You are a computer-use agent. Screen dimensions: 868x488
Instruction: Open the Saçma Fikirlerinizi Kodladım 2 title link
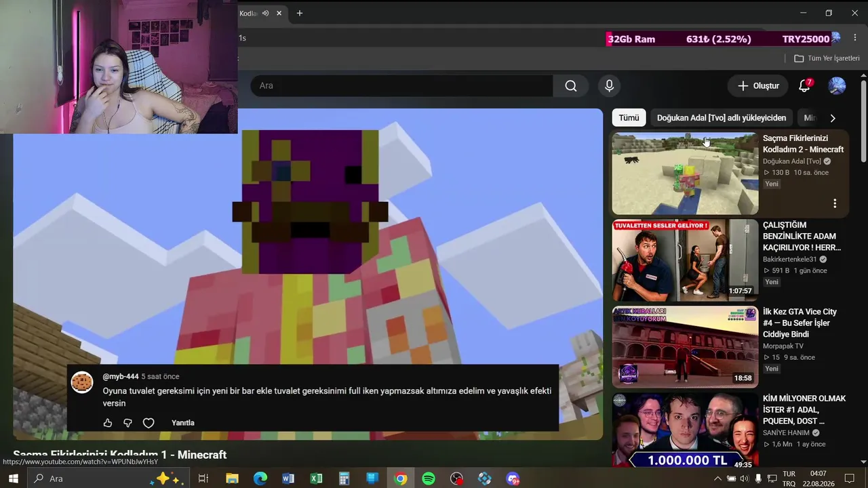point(803,144)
